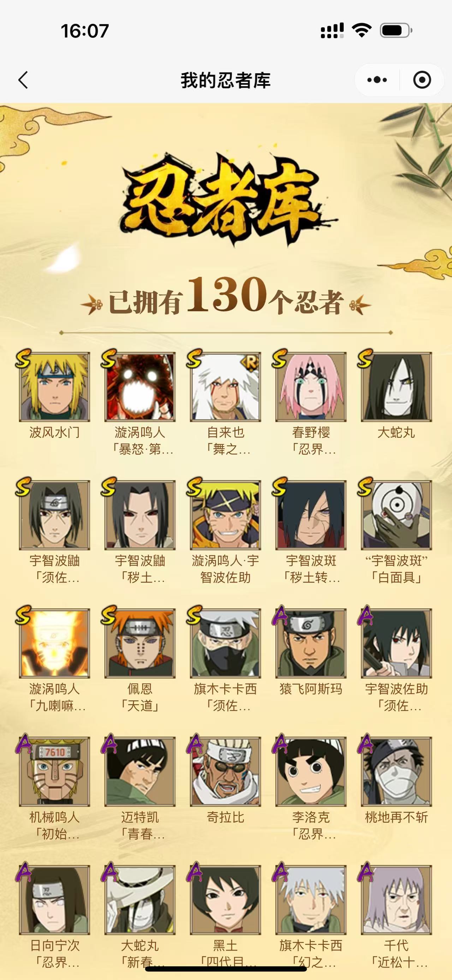Image resolution: width=452 pixels, height=980 pixels.
Task: Select the 猿飞阿斯玛 A-rank avatar
Action: 311,643
